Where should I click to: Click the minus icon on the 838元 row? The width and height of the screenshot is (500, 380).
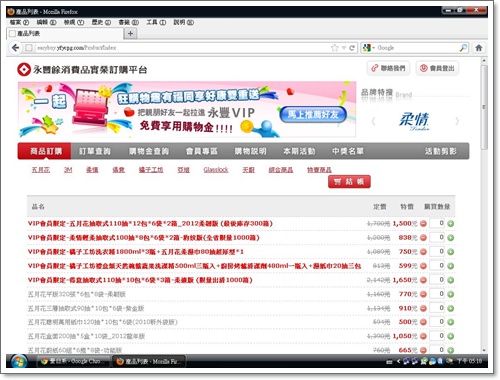tap(423, 238)
